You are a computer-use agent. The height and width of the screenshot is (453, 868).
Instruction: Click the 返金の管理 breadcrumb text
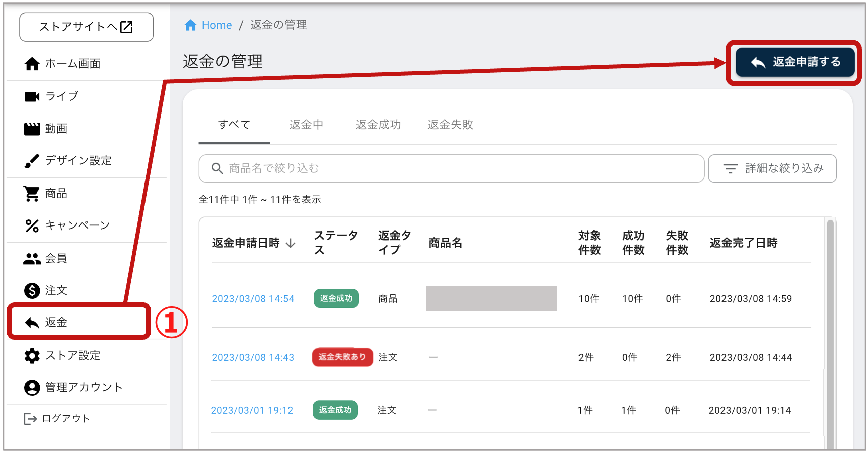tap(278, 25)
